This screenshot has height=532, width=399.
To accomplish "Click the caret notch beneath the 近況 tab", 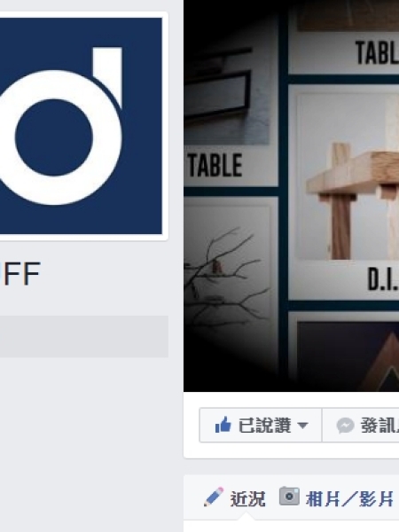I will (x=246, y=517).
